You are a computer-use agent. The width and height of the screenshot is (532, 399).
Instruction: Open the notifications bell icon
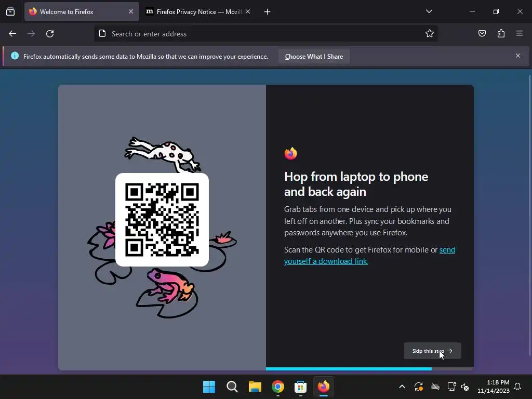click(518, 387)
